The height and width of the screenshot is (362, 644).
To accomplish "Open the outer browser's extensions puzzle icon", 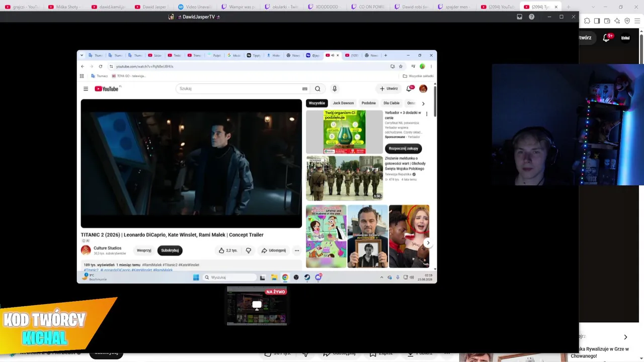I will click(x=587, y=21).
